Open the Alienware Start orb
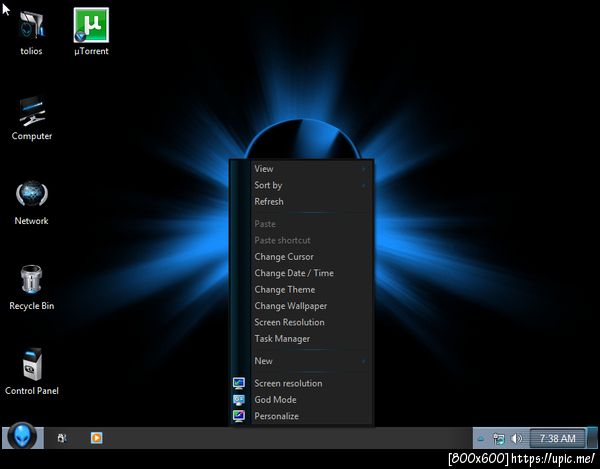The image size is (600, 469). tap(22, 436)
